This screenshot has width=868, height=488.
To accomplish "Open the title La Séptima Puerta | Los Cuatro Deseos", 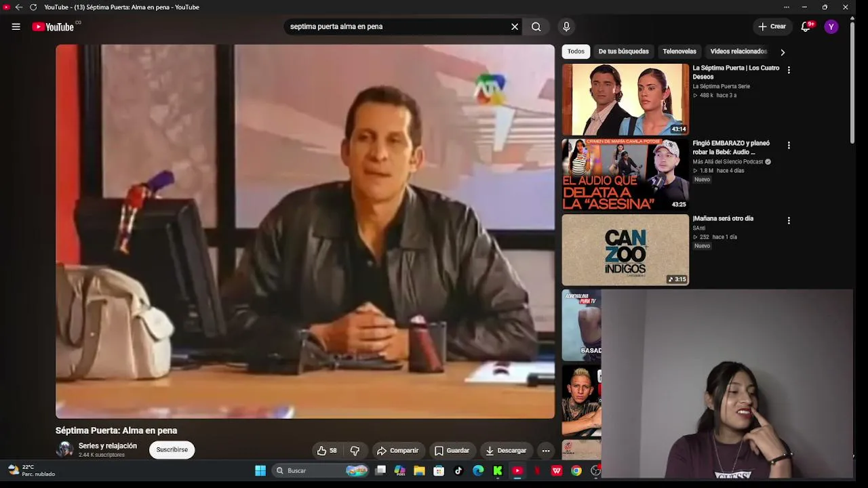I will tap(736, 73).
